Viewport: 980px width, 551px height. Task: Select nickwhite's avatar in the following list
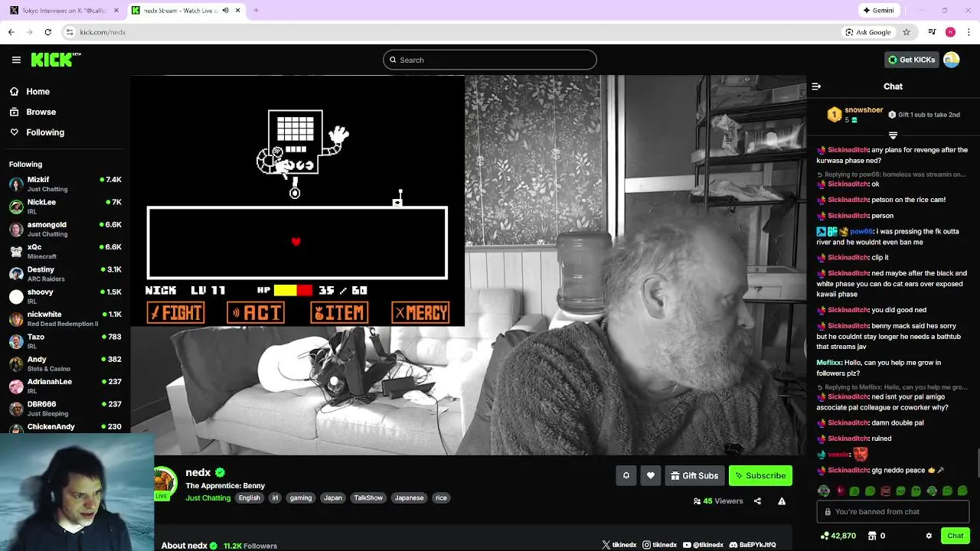16,319
